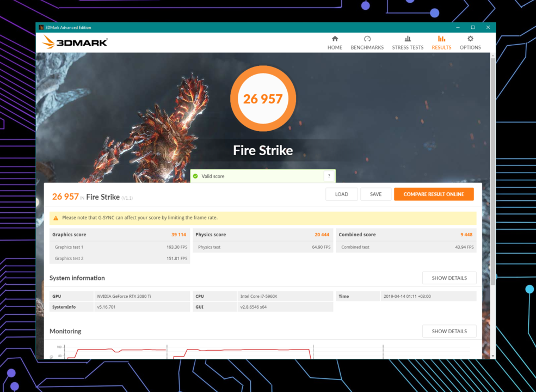The image size is (536, 392).
Task: Click the CPU value Intel Core i7-5960X
Action: pos(258,297)
